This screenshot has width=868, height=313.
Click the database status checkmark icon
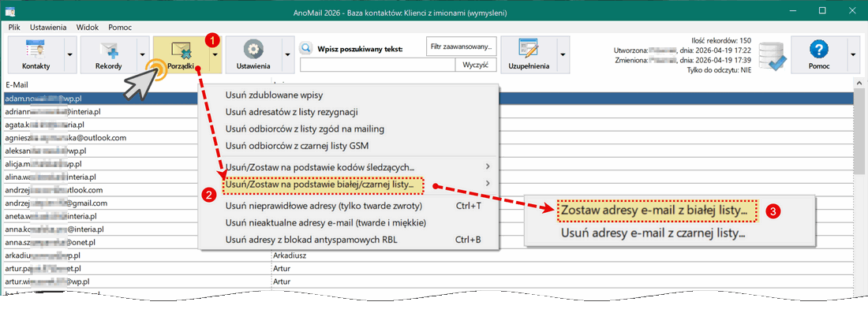pyautogui.click(x=772, y=56)
